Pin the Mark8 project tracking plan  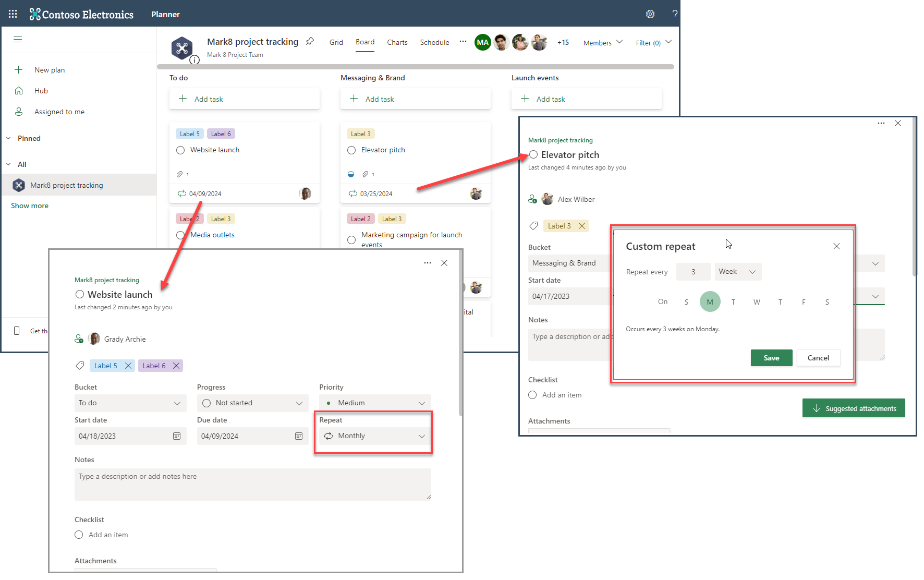click(x=310, y=41)
